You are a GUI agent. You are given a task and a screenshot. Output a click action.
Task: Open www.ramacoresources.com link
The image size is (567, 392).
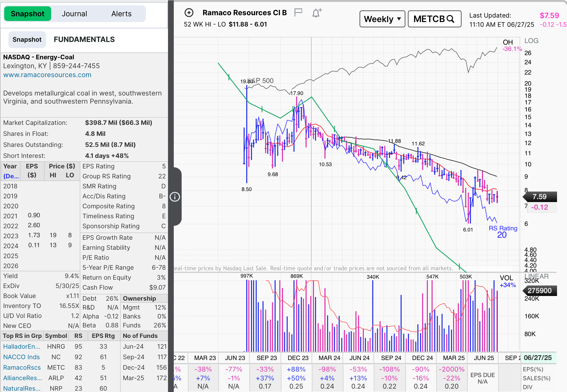point(47,75)
